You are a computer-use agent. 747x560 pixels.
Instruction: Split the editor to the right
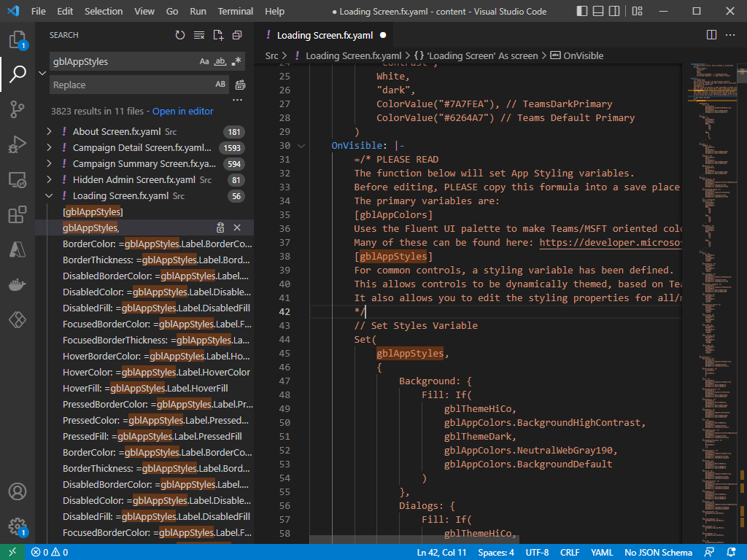712,35
